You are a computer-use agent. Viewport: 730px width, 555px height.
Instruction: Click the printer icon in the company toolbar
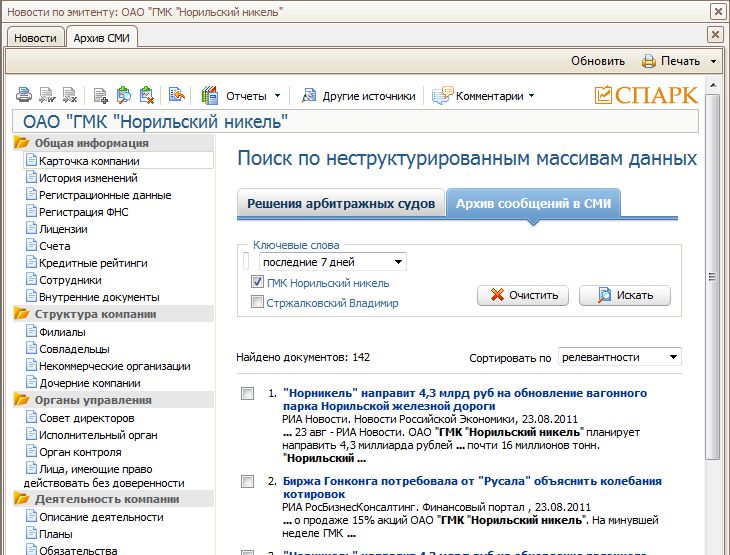[x=23, y=96]
